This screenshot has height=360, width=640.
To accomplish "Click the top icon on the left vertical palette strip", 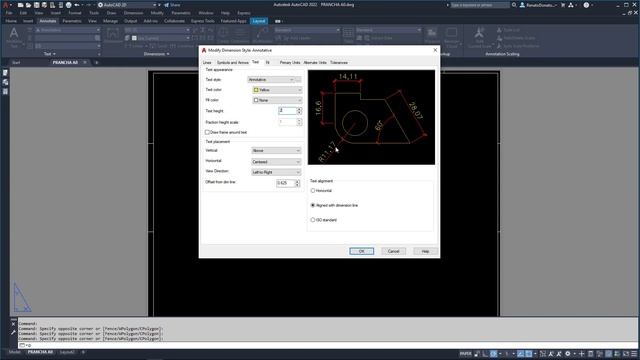I will point(5,73).
